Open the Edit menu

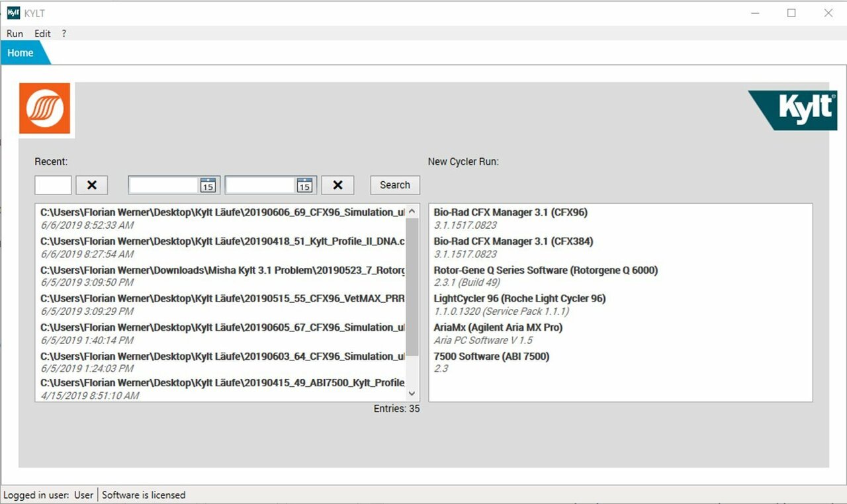(42, 33)
